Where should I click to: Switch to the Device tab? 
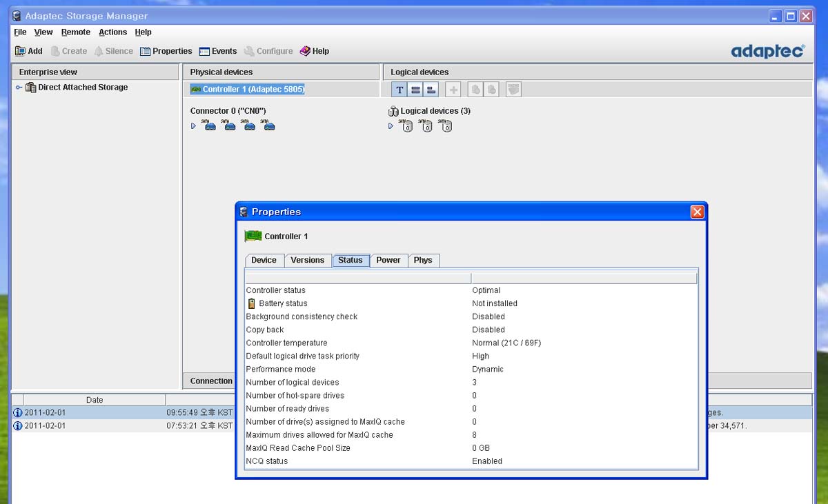264,260
